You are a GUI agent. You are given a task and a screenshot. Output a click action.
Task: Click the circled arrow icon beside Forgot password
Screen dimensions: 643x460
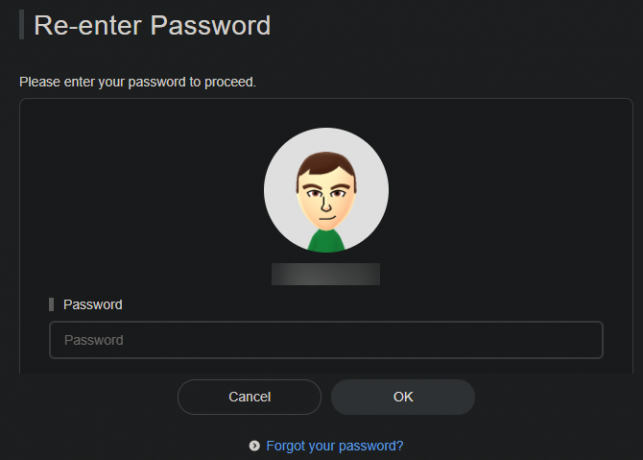[x=254, y=446]
